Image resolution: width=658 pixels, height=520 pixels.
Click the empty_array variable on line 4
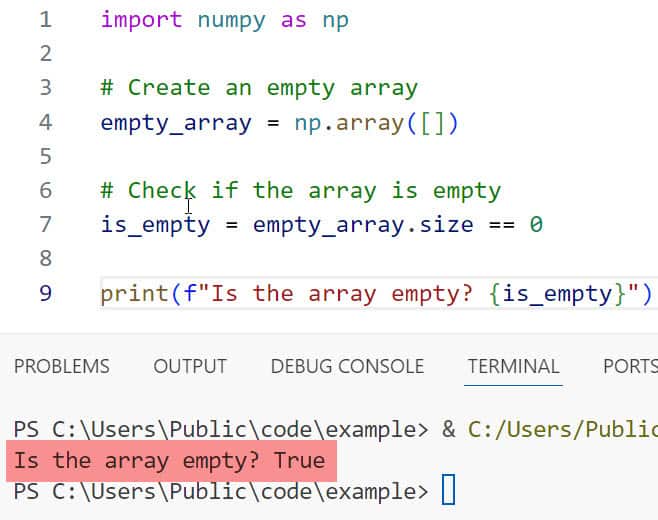point(176,123)
